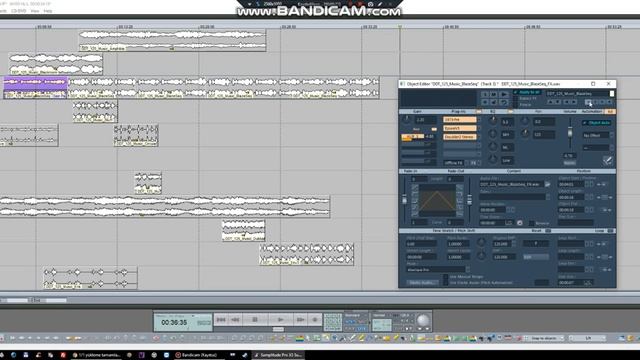Click the Fade In slider handle

404,200
